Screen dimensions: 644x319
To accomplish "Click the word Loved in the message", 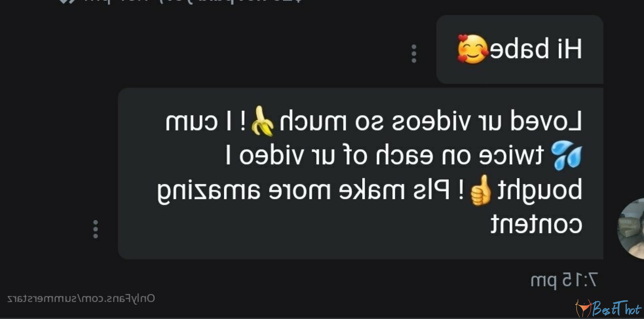I will point(546,121).
